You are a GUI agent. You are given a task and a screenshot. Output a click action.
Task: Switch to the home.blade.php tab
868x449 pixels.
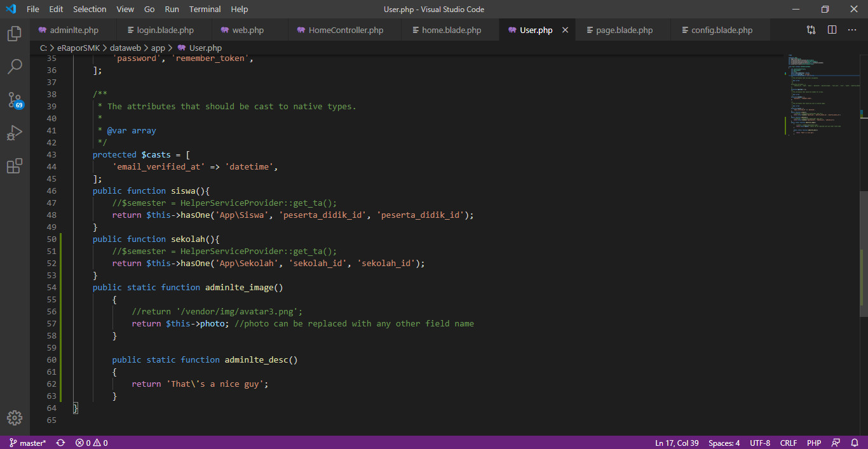pos(451,30)
